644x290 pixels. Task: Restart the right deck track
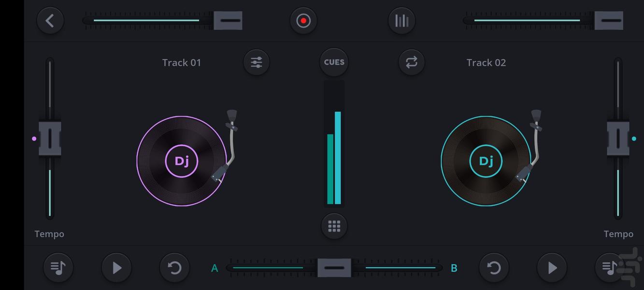494,268
